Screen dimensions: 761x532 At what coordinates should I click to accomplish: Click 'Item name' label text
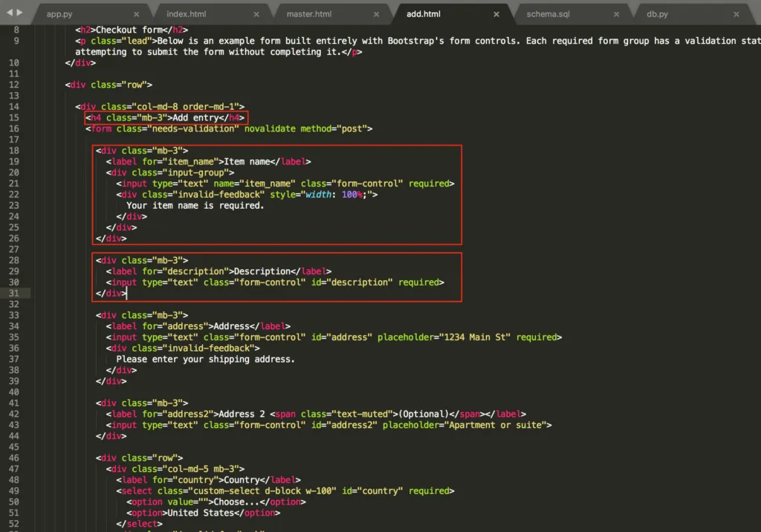[x=247, y=162]
